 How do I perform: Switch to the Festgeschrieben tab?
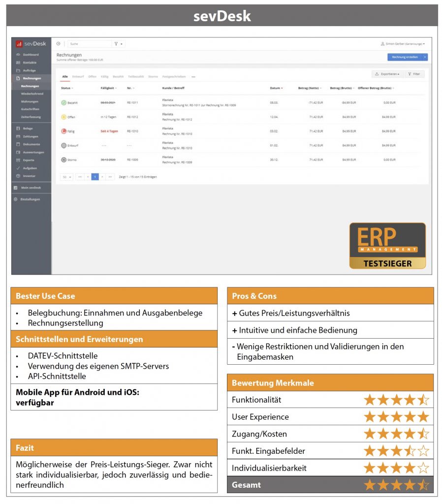174,77
